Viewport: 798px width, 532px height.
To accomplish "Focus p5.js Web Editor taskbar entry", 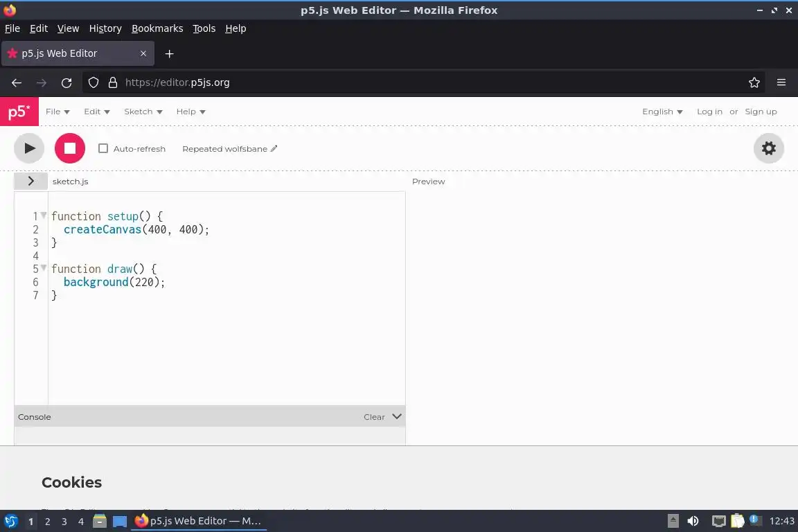I will click(x=199, y=521).
